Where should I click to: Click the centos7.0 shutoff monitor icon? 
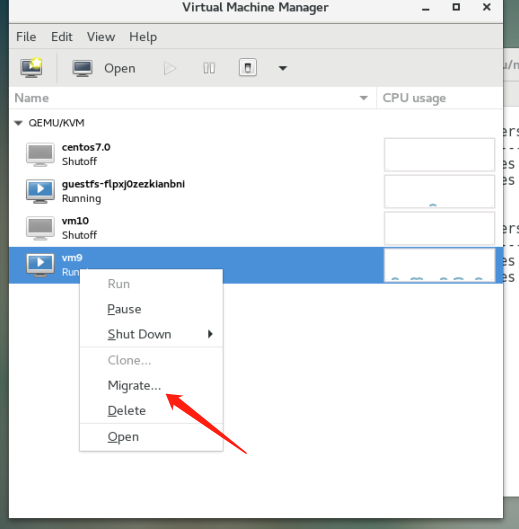40,155
